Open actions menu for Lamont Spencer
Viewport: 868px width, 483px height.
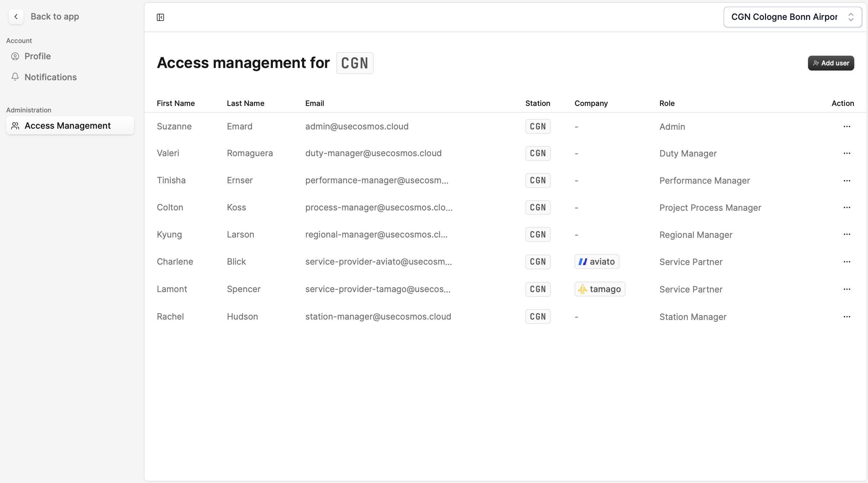[x=847, y=289]
